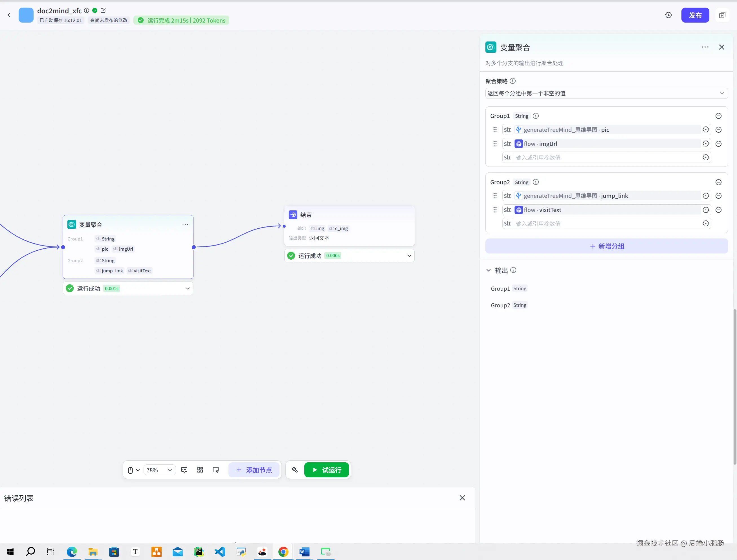Toggle the minimap icon in bottom toolbar
This screenshot has width=737, height=560.
tap(216, 470)
